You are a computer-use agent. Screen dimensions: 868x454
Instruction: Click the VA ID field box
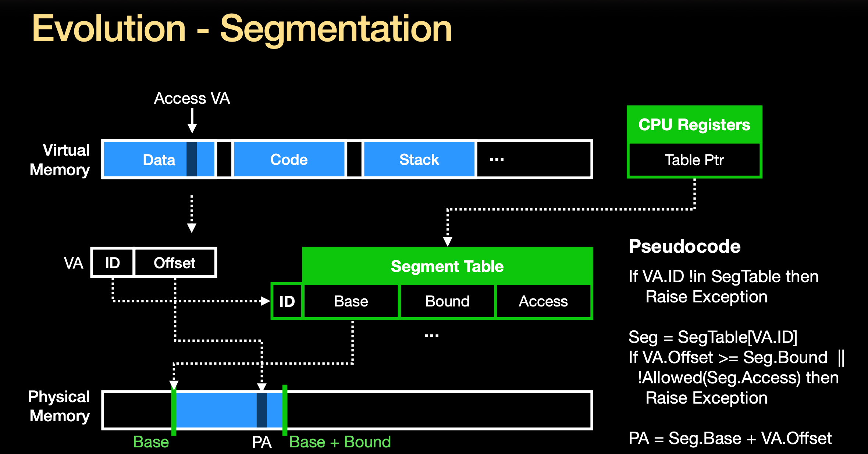(x=113, y=263)
